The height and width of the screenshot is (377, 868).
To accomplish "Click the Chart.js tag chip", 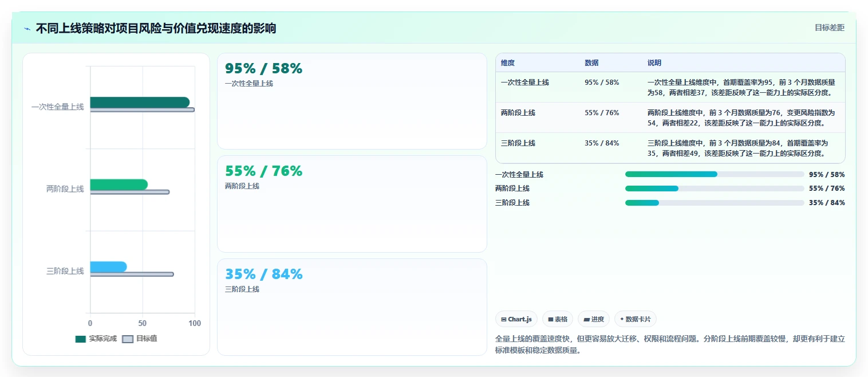I will click(516, 319).
